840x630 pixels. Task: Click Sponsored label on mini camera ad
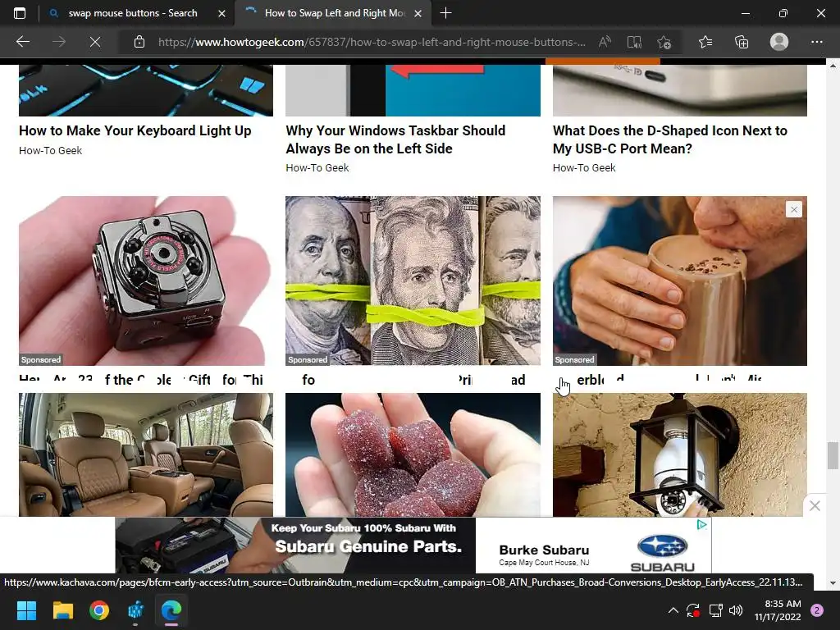(41, 359)
